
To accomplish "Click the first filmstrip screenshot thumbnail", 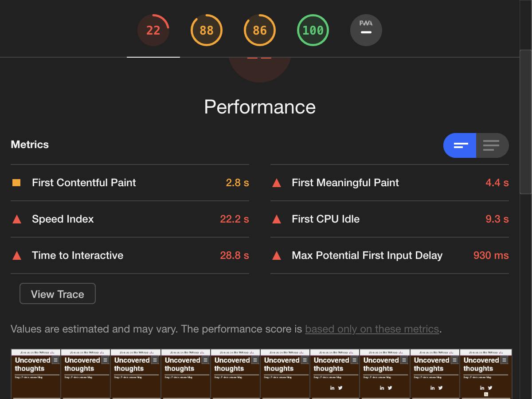I will click(36, 374).
